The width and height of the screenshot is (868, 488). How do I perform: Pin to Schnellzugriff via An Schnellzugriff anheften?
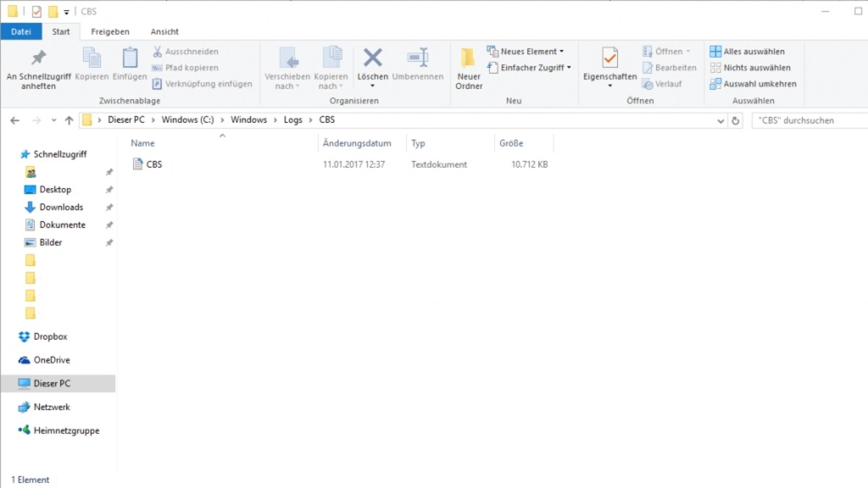38,69
